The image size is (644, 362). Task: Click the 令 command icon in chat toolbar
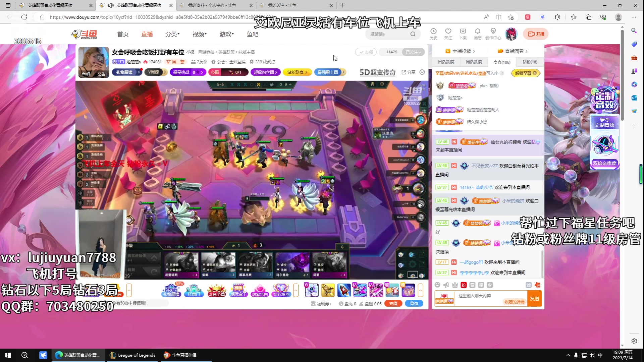pos(490,285)
